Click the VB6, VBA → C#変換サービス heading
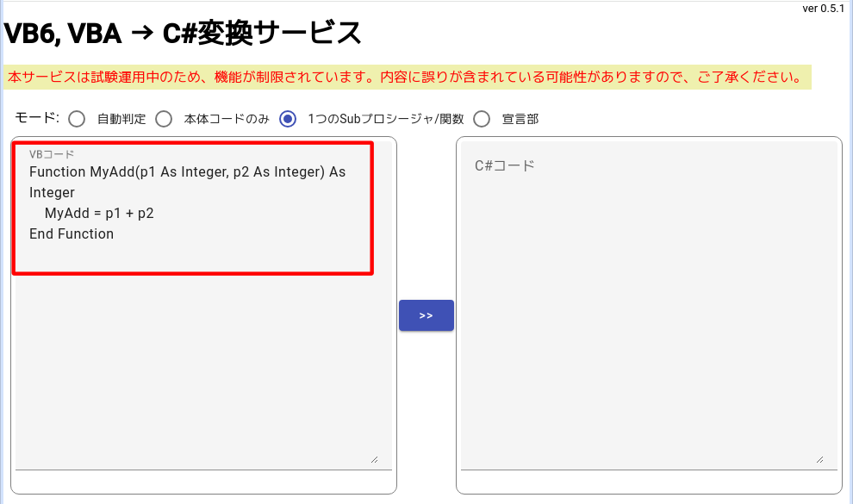Viewport: 853px width, 504px height. click(x=183, y=33)
